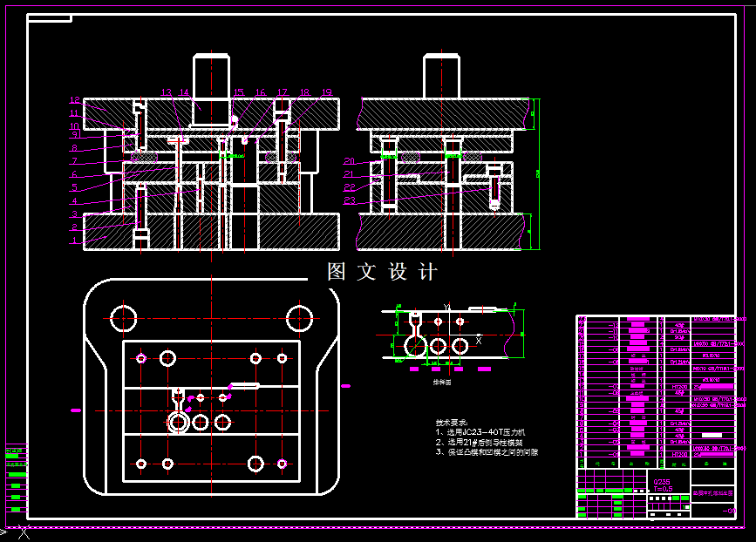This screenshot has width=756, height=542.
Task: Click the top-left guide post circle in the plan view
Action: (124, 318)
